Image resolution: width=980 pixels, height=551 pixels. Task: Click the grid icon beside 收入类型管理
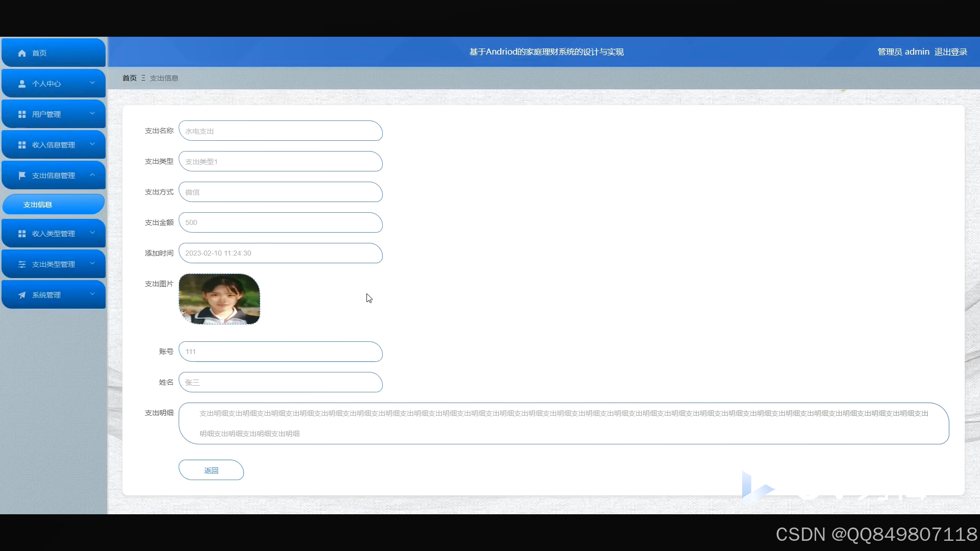click(22, 234)
